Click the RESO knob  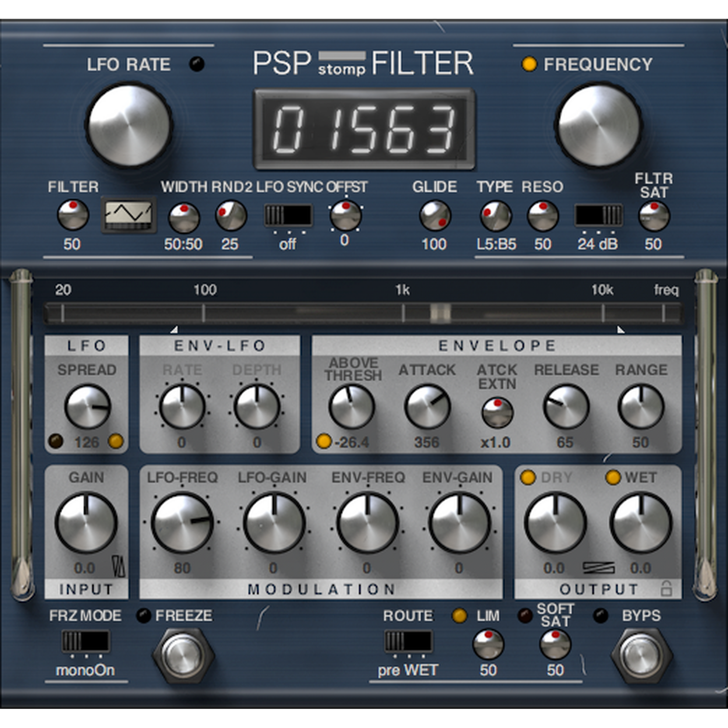[542, 215]
